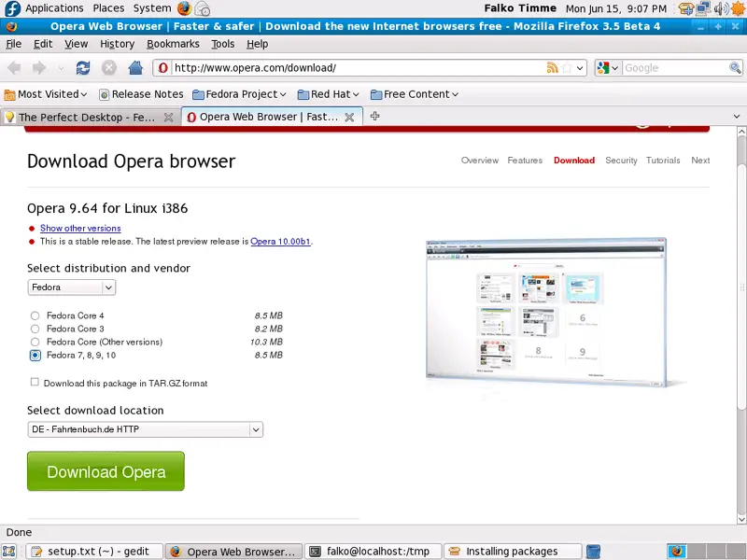Reload the current page
747x560 pixels.
(83, 68)
